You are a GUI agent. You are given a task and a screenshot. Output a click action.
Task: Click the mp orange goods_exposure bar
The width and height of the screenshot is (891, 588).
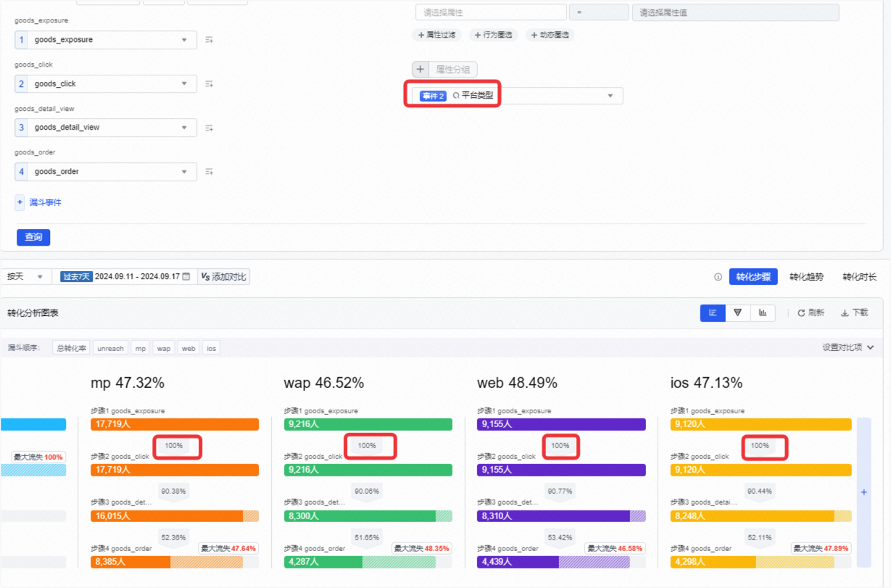[x=175, y=425]
